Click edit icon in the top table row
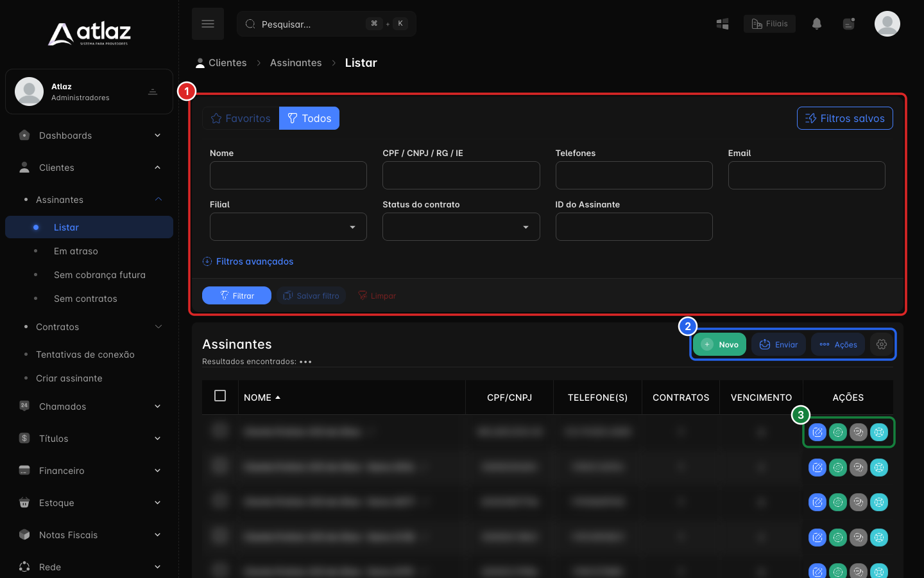The height and width of the screenshot is (578, 924). coord(817,432)
